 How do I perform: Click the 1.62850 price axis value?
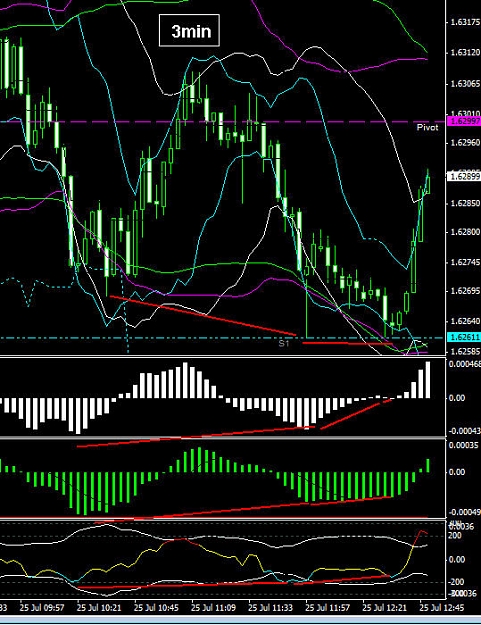click(x=465, y=203)
